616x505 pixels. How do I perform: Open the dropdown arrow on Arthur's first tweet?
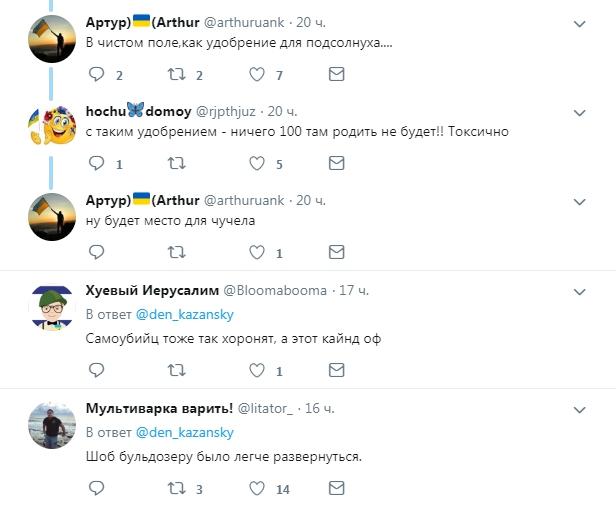[x=580, y=22]
